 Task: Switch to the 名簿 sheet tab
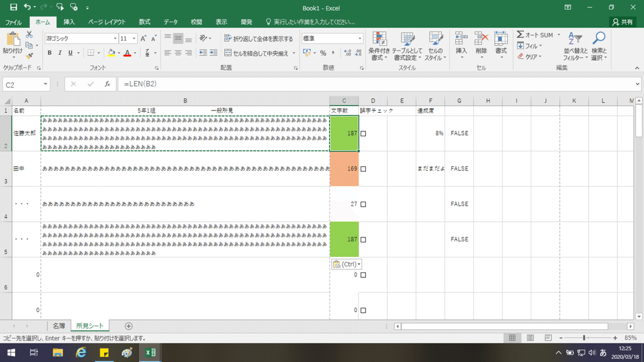point(59,326)
